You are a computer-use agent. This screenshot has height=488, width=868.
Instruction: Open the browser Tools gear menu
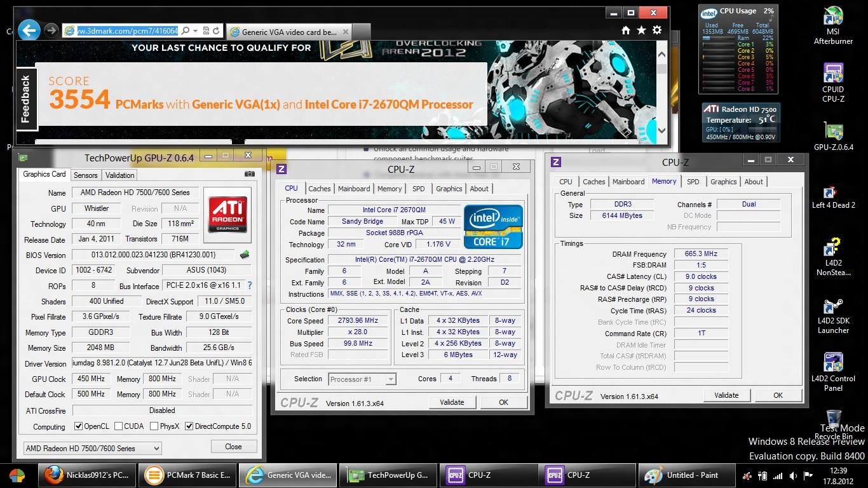click(x=657, y=30)
